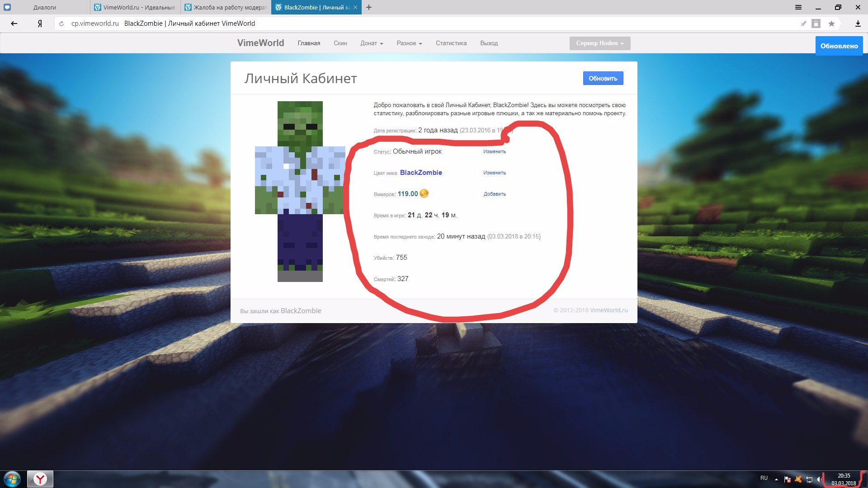Open the Скин menu item
The image size is (868, 488).
pos(340,43)
